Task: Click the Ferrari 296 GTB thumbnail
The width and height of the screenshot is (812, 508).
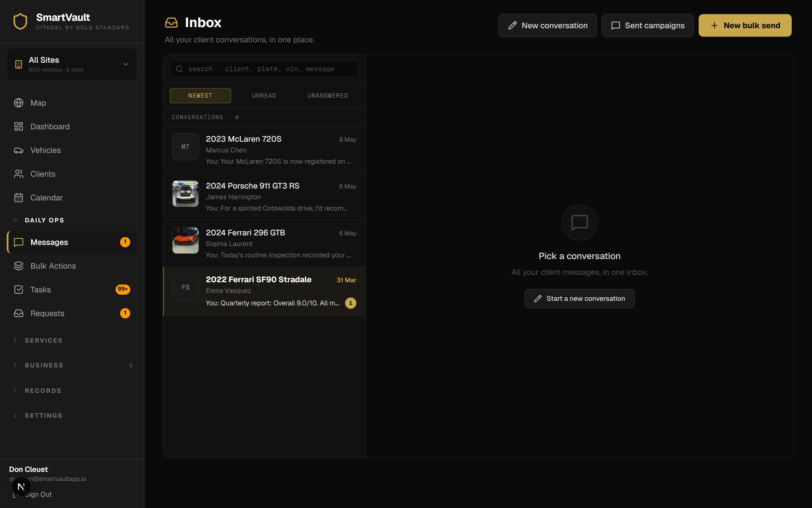Action: coord(186,240)
